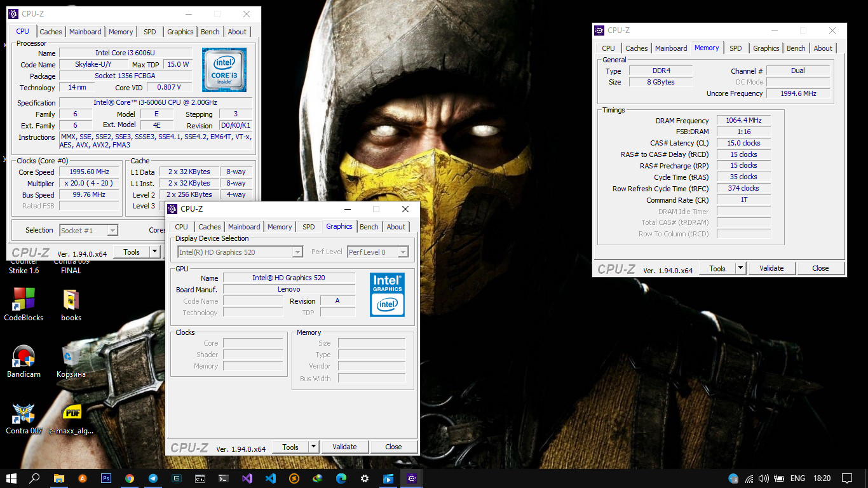Click the '8 GBytes' memory size value
The image size is (868, 488).
tap(661, 82)
